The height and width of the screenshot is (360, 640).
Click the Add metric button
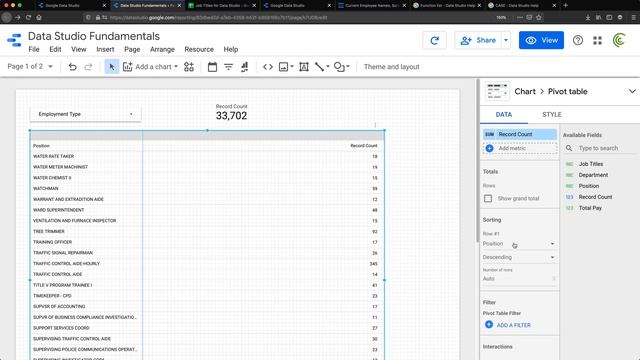point(520,148)
